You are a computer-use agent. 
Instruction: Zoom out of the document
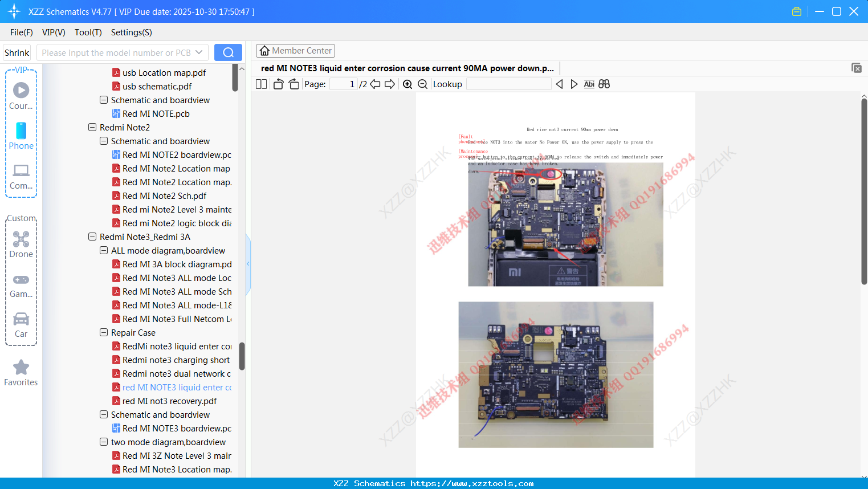coord(422,84)
